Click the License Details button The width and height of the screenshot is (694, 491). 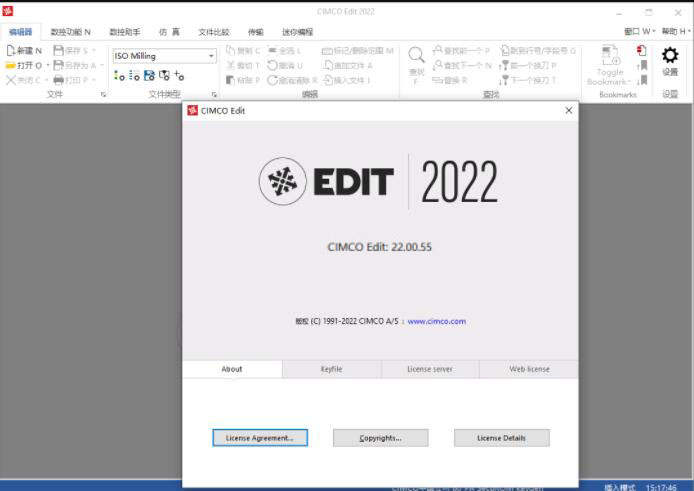point(501,438)
